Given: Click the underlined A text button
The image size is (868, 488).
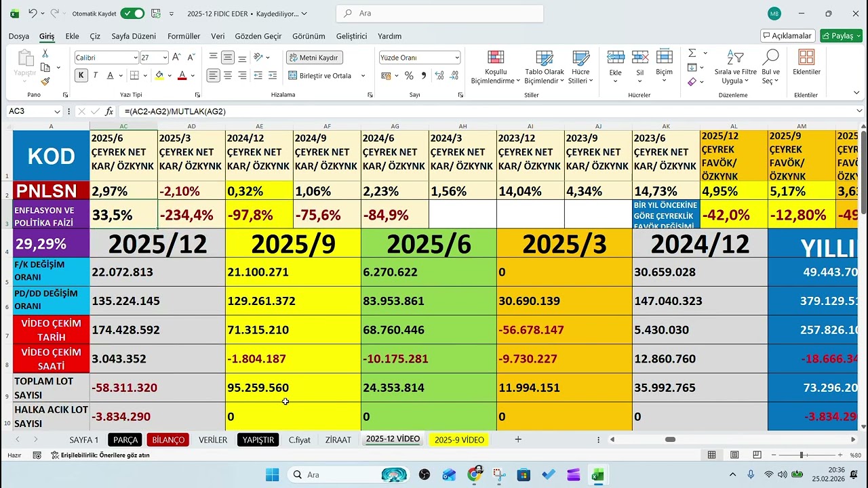Looking at the screenshot, I should [x=109, y=75].
